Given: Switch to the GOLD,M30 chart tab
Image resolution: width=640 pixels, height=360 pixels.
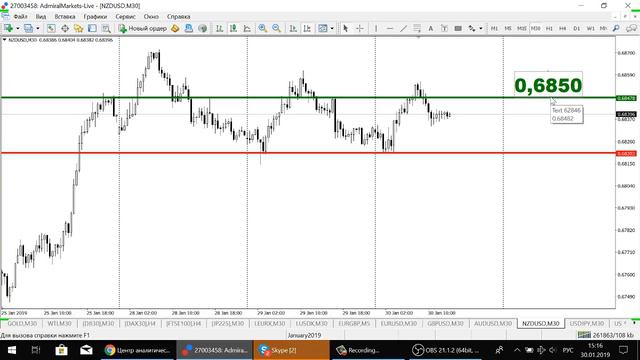Looking at the screenshot, I should (x=22, y=323).
